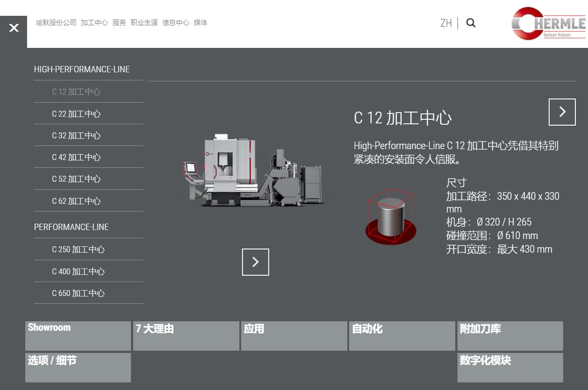Open the Showroom tile
Image resolution: width=588 pixels, height=390 pixels.
[x=78, y=336]
